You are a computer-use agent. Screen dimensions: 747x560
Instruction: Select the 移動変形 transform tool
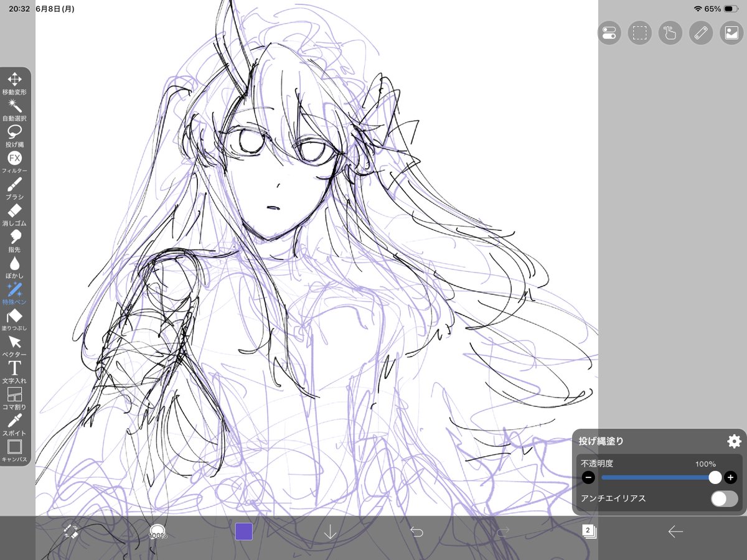click(15, 83)
